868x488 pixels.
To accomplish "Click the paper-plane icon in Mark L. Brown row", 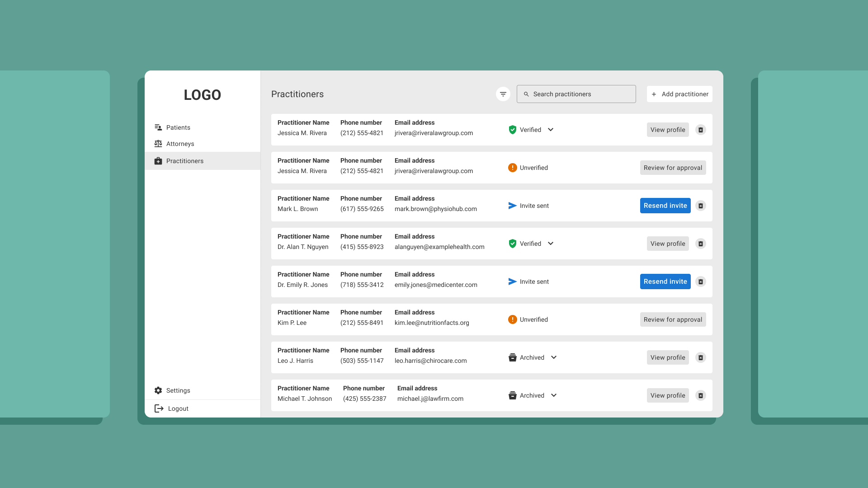I will click(512, 206).
